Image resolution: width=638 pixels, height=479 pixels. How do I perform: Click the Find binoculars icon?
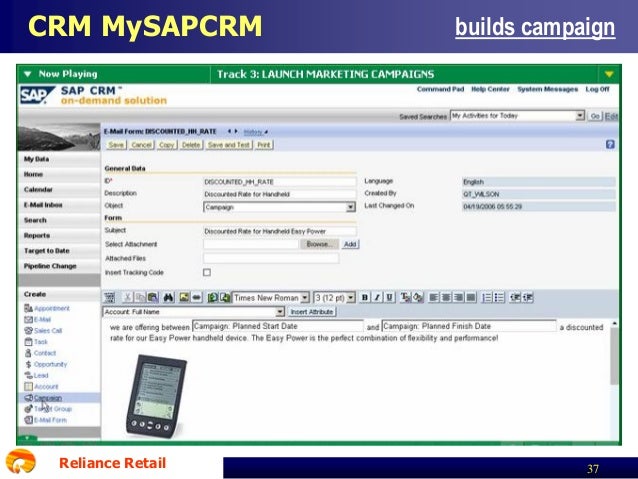click(x=168, y=297)
